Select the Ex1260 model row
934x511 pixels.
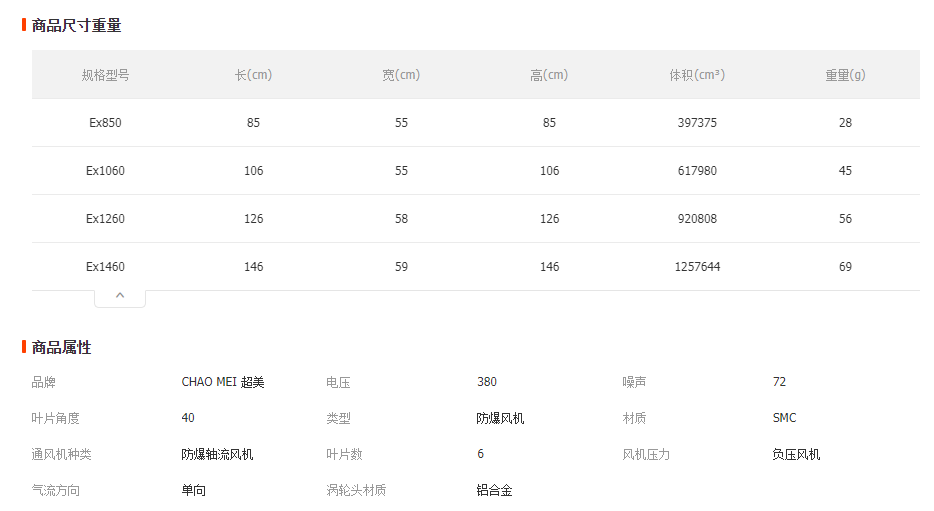point(105,219)
